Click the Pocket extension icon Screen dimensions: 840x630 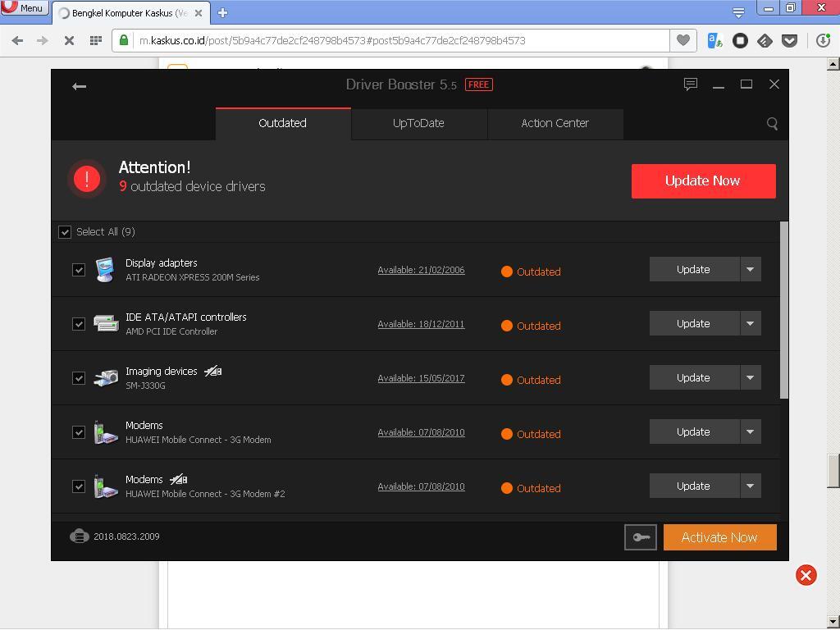789,41
